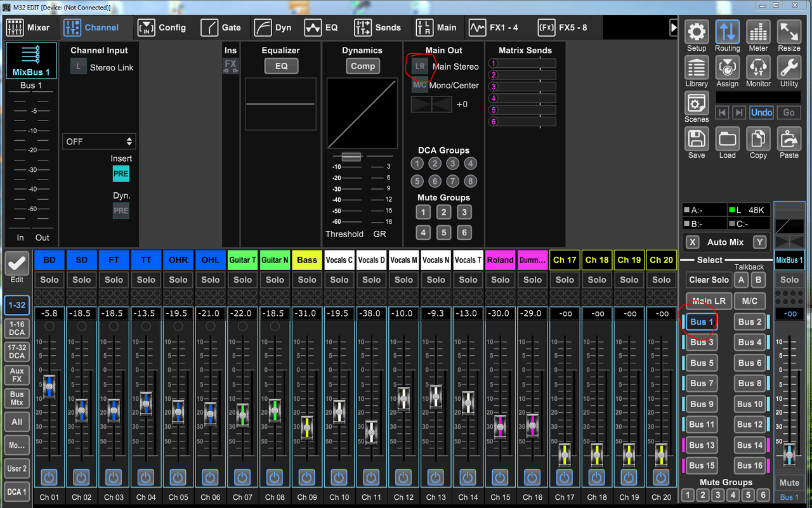The image size is (812, 508).
Task: Select the Bus Mtx layer button
Action: click(16, 398)
